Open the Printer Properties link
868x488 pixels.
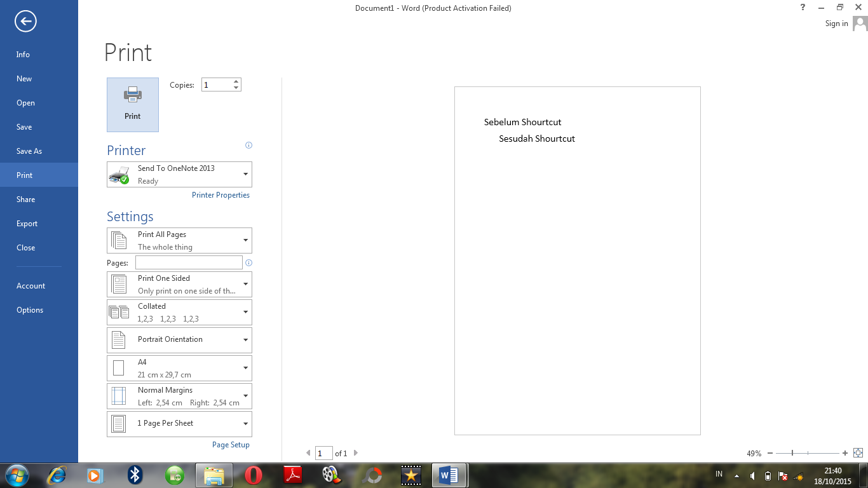tap(220, 195)
